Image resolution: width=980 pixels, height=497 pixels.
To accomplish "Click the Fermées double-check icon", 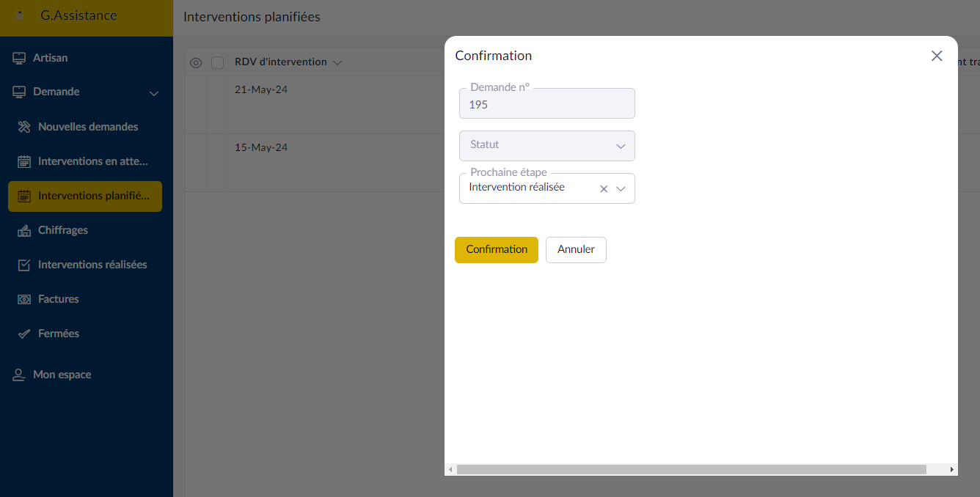I will (24, 334).
